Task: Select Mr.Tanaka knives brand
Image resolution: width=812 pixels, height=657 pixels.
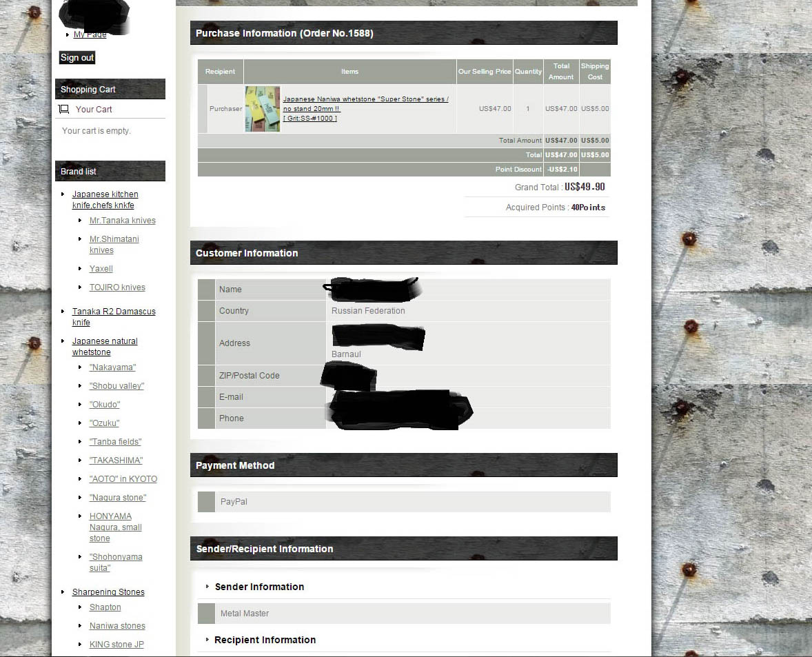Action: pyautogui.click(x=122, y=221)
